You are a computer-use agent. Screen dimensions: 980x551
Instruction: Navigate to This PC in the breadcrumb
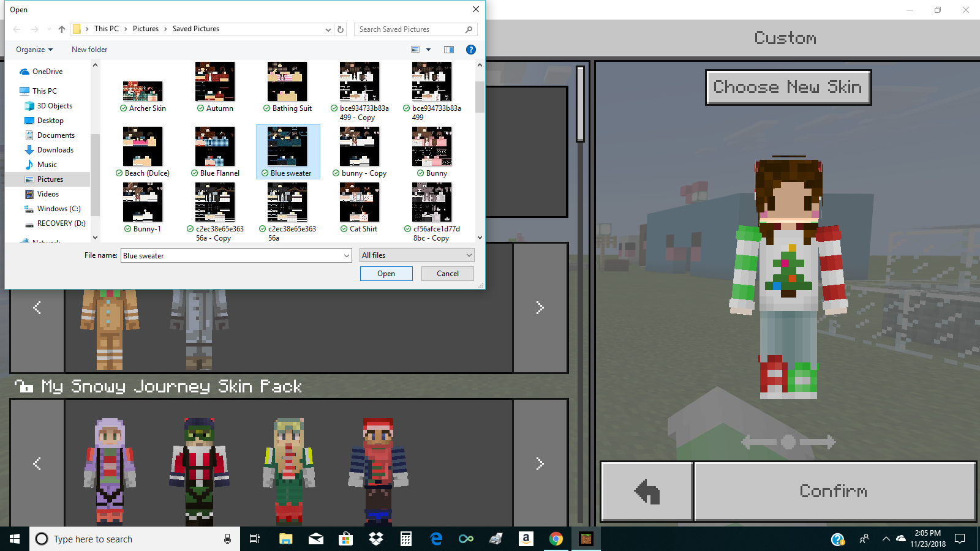tap(107, 29)
